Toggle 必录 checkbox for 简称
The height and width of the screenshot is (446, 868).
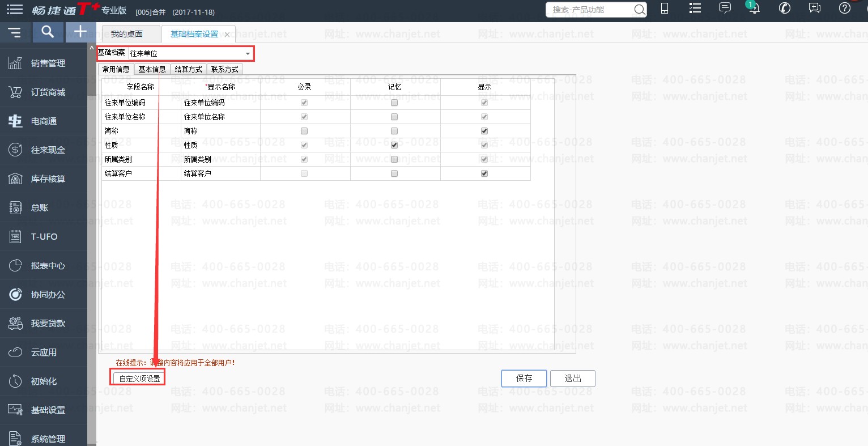pyautogui.click(x=304, y=131)
